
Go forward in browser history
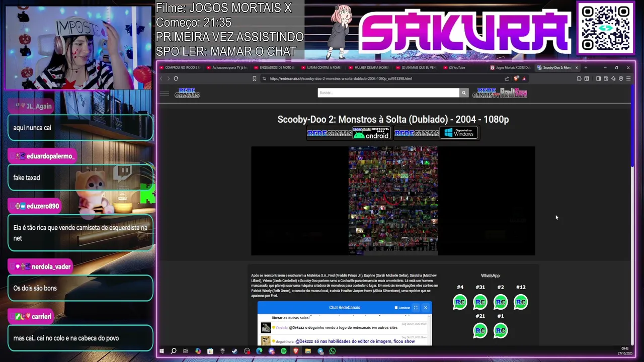169,78
